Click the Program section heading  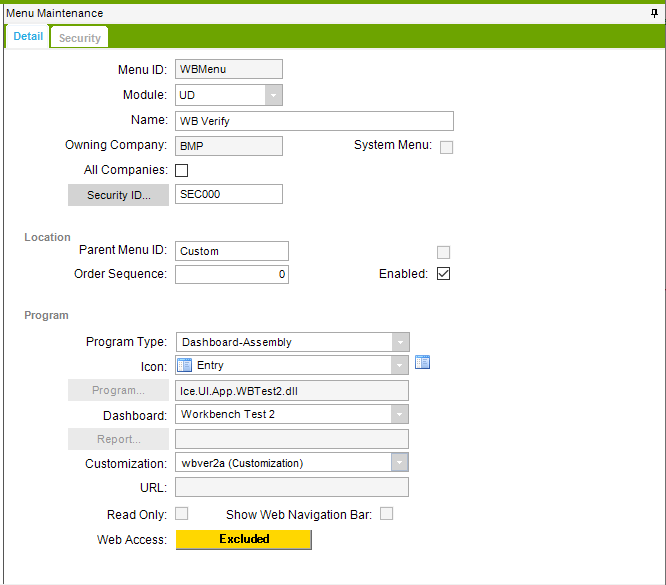click(x=46, y=315)
